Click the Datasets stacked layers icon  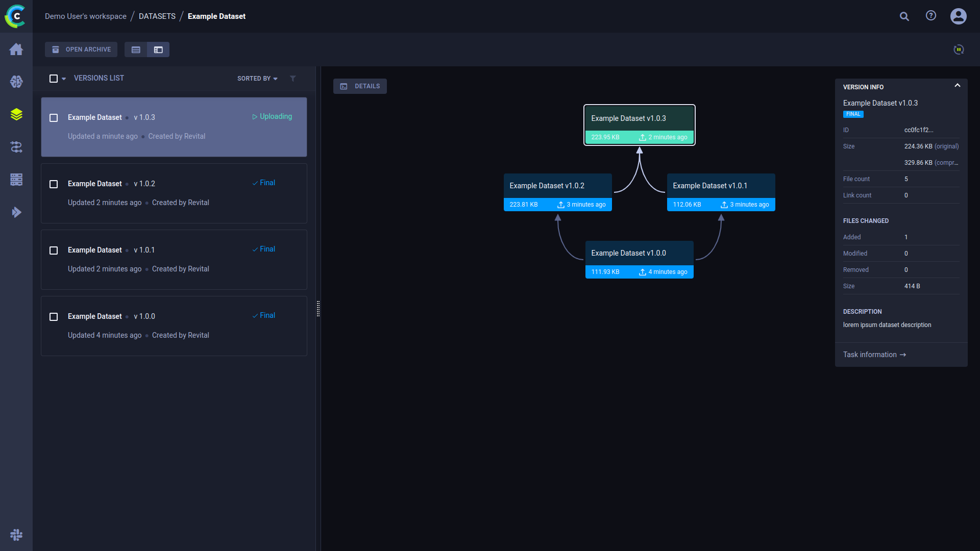tap(16, 114)
